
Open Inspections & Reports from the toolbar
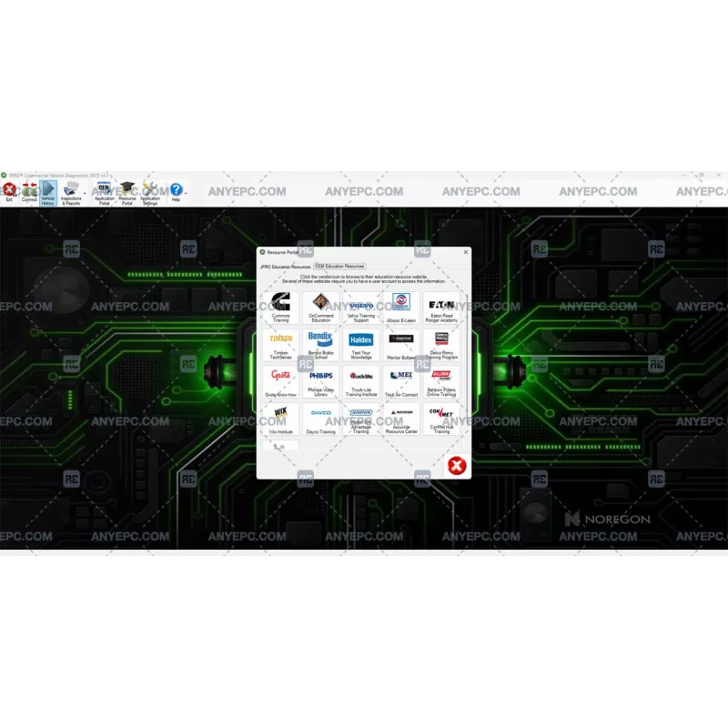pos(69,191)
